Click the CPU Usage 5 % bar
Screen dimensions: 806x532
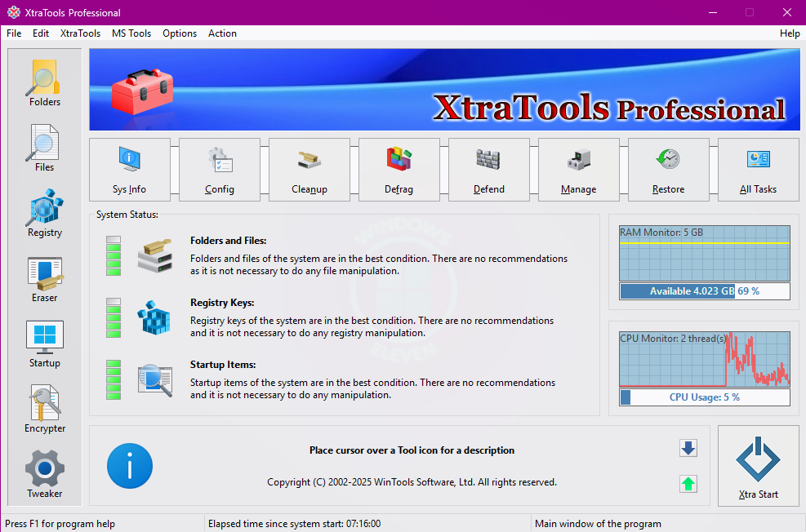705,397
